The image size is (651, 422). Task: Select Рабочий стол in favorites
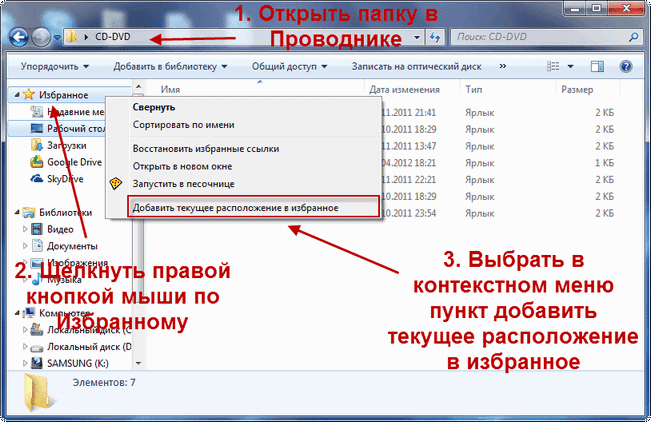tap(75, 129)
